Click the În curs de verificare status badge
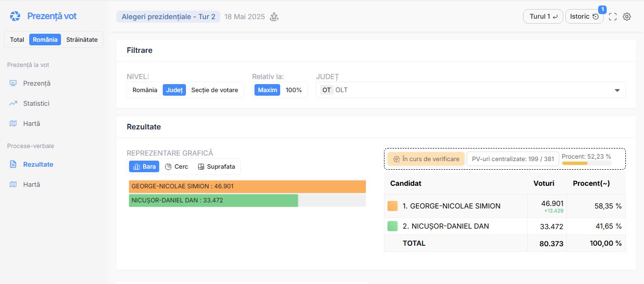This screenshot has height=284, width=644. pyautogui.click(x=426, y=159)
